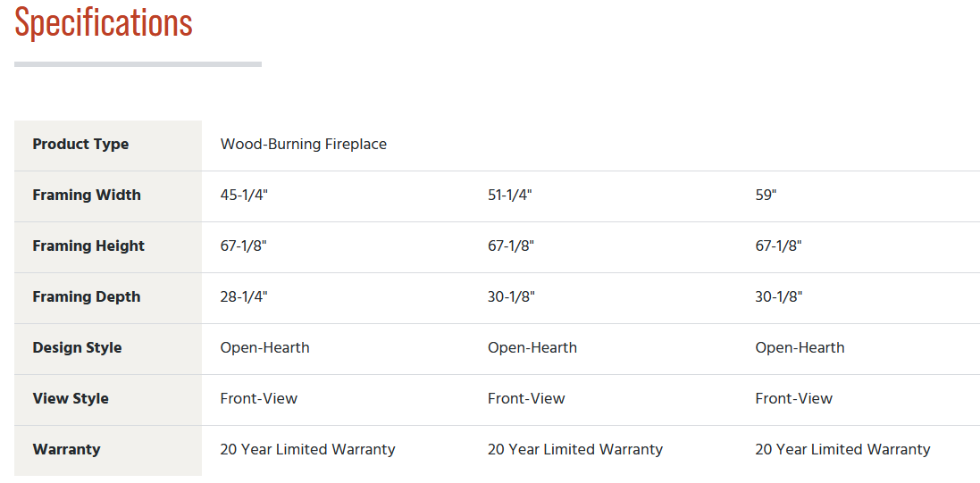
Task: Select the Warranty row label
Action: [66, 449]
